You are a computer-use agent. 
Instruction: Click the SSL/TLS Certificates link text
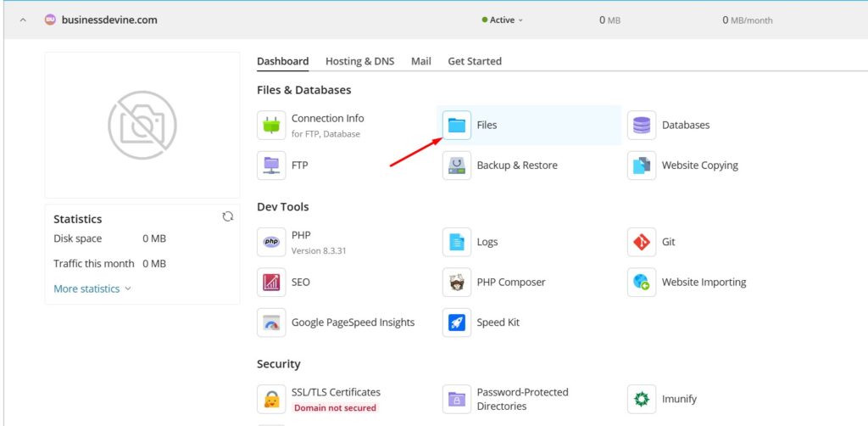336,392
